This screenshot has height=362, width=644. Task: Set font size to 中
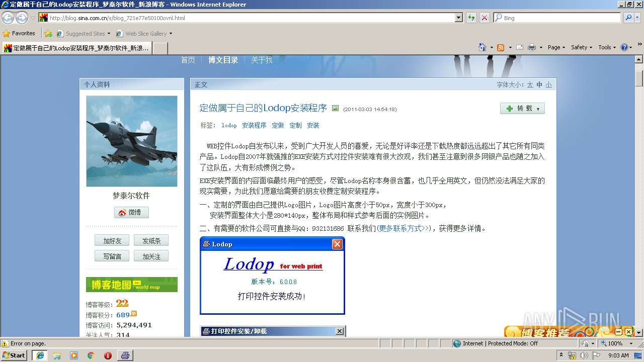[539, 84]
